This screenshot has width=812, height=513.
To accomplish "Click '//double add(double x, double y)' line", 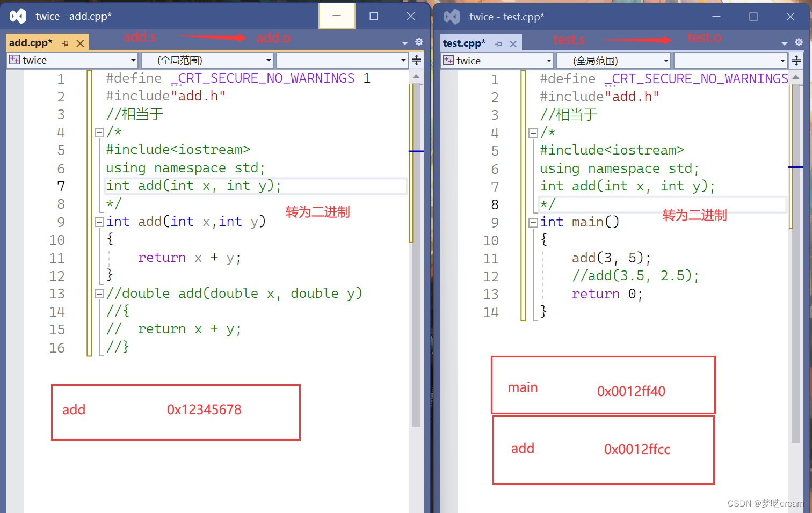I will click(x=234, y=294).
